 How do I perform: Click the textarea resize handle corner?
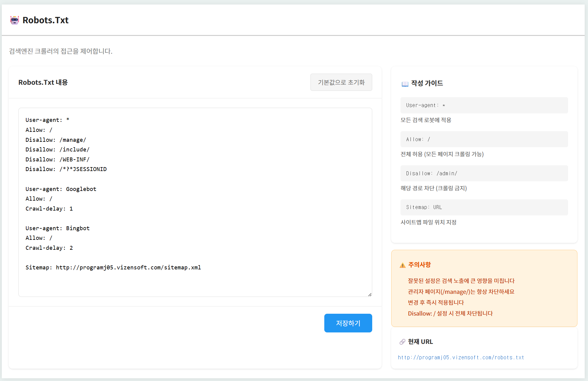tap(369, 294)
